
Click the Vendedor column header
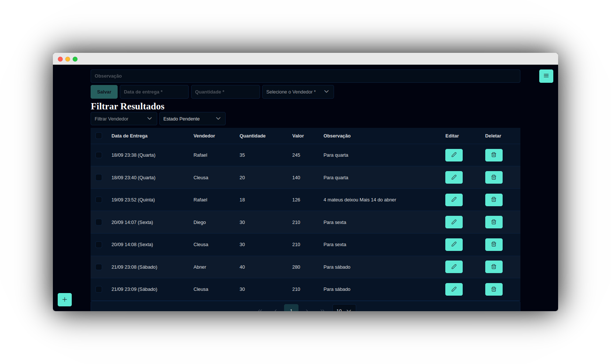coord(204,136)
